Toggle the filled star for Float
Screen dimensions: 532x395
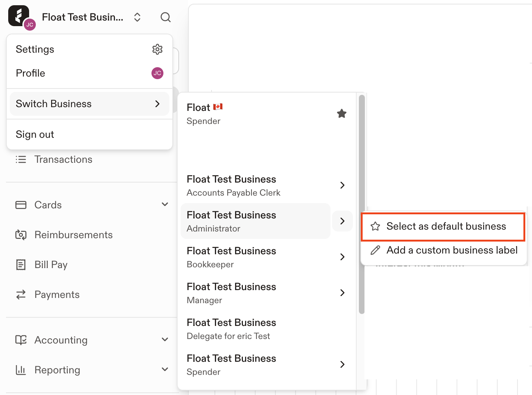point(342,113)
